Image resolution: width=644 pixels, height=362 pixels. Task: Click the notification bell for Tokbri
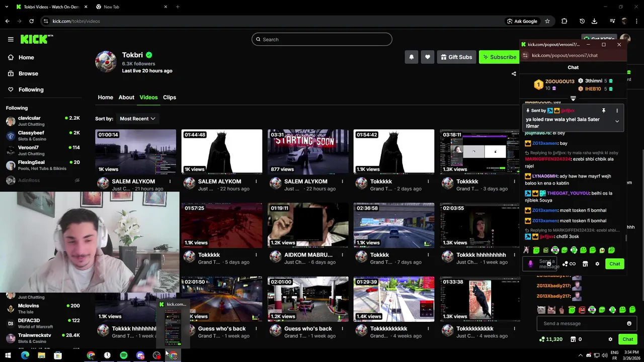point(411,57)
